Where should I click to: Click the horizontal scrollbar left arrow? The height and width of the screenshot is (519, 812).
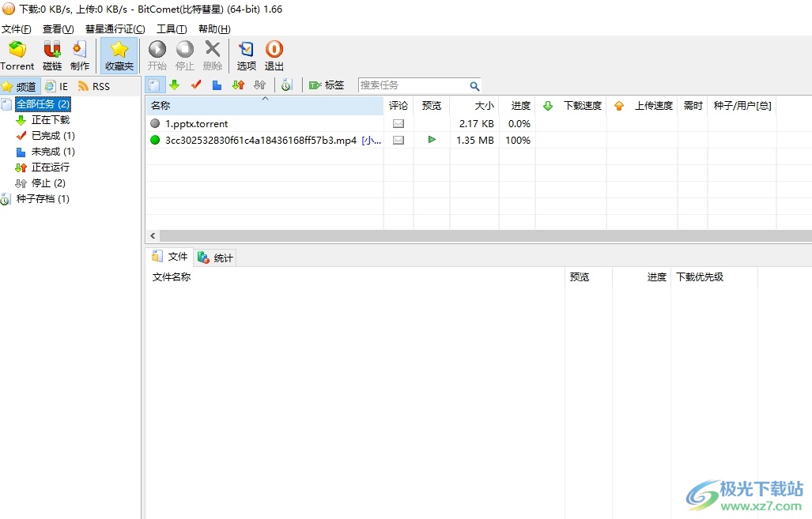[x=153, y=236]
